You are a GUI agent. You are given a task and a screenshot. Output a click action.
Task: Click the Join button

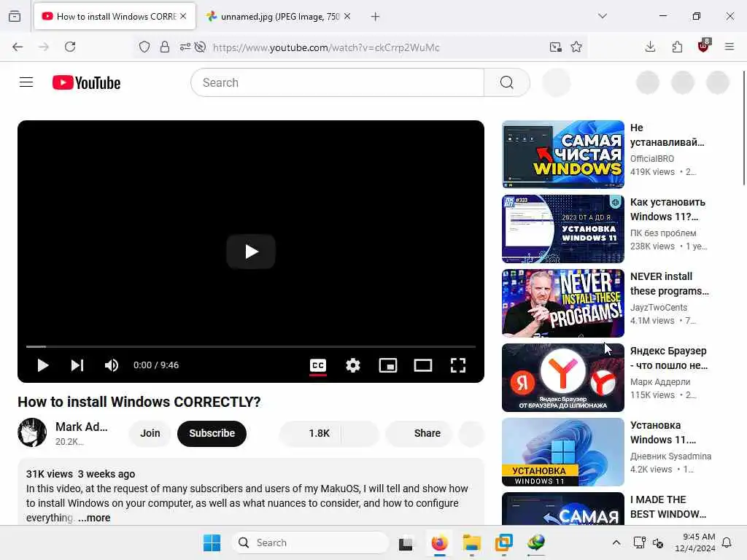[x=150, y=433]
